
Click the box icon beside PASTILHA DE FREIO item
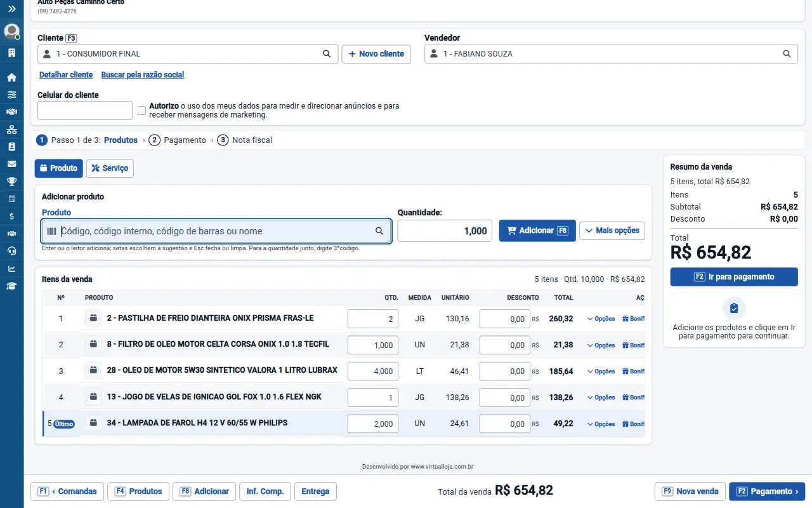point(93,318)
